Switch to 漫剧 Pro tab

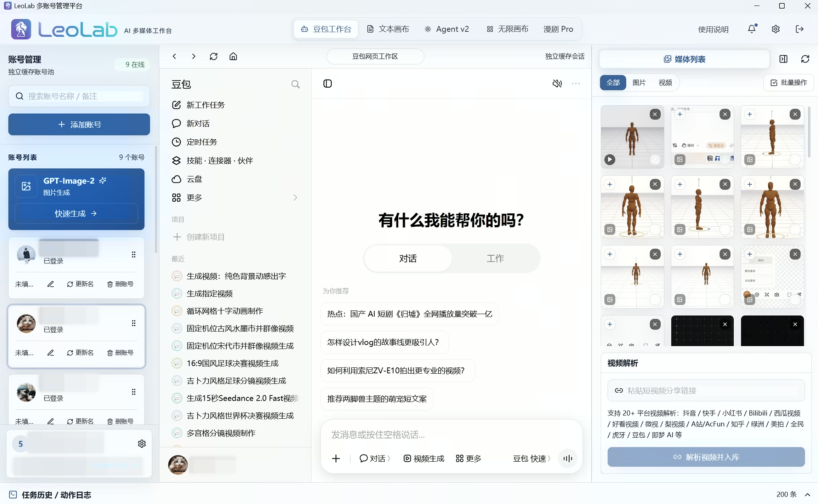point(558,29)
